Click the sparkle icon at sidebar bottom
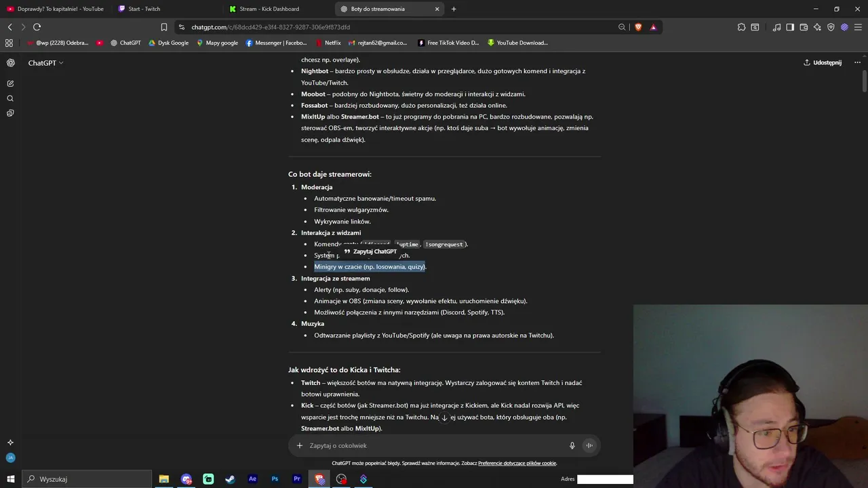Screen dimensions: 868x488 point(10,443)
